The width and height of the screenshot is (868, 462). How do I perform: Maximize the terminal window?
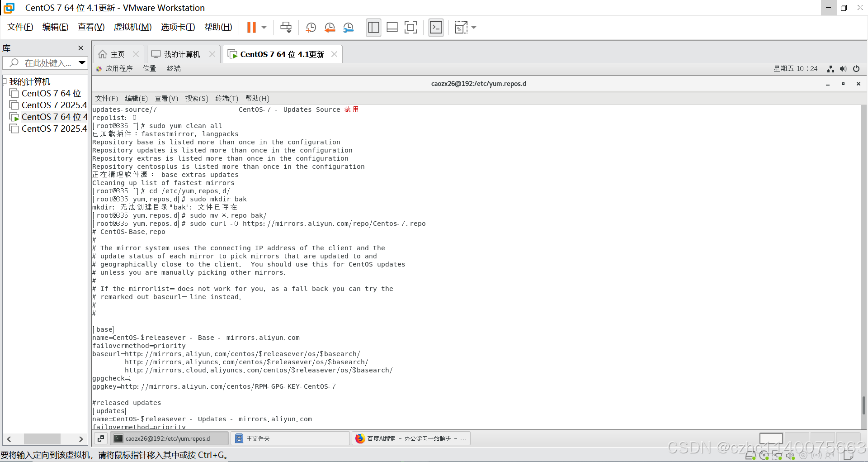tap(843, 84)
